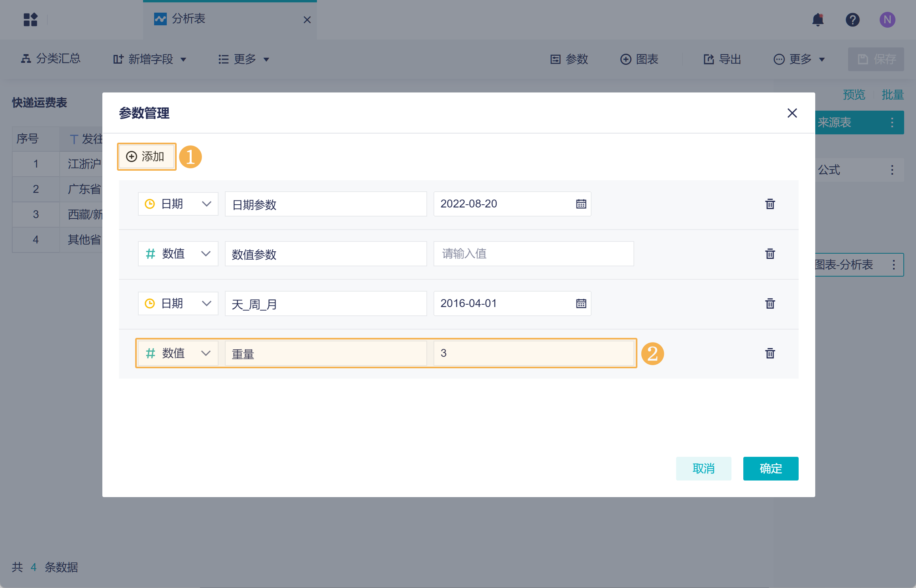Delete the 重量 parameter row

770,353
